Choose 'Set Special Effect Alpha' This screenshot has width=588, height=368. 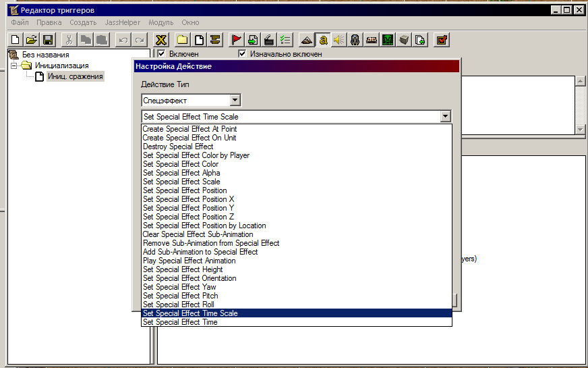[297, 173]
